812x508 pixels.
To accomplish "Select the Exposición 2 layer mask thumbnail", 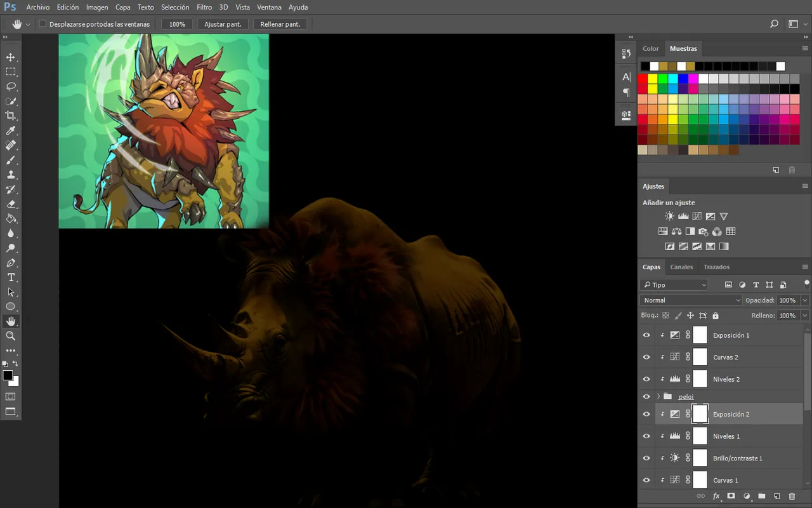I will click(x=700, y=414).
